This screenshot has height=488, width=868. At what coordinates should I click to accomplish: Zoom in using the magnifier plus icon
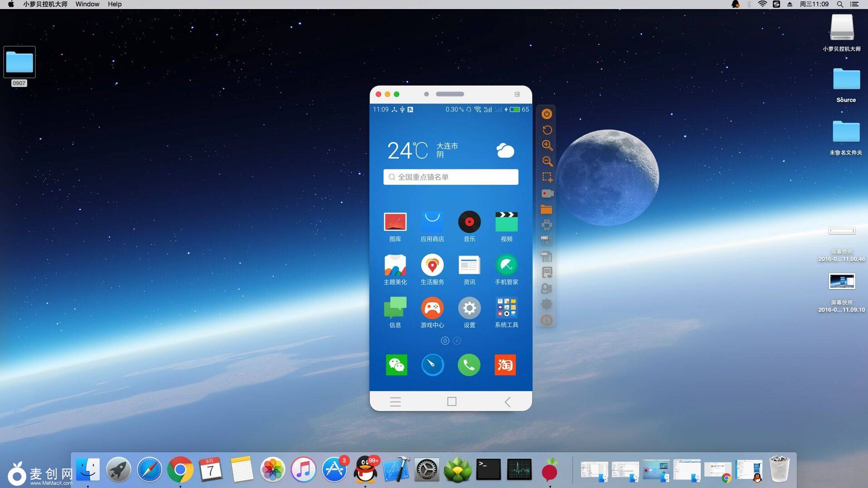(547, 145)
